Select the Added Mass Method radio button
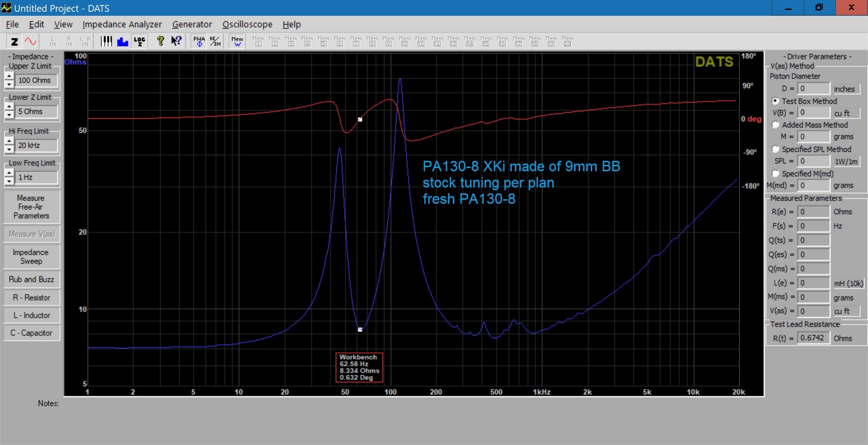This screenshot has height=445, width=868. [x=775, y=125]
